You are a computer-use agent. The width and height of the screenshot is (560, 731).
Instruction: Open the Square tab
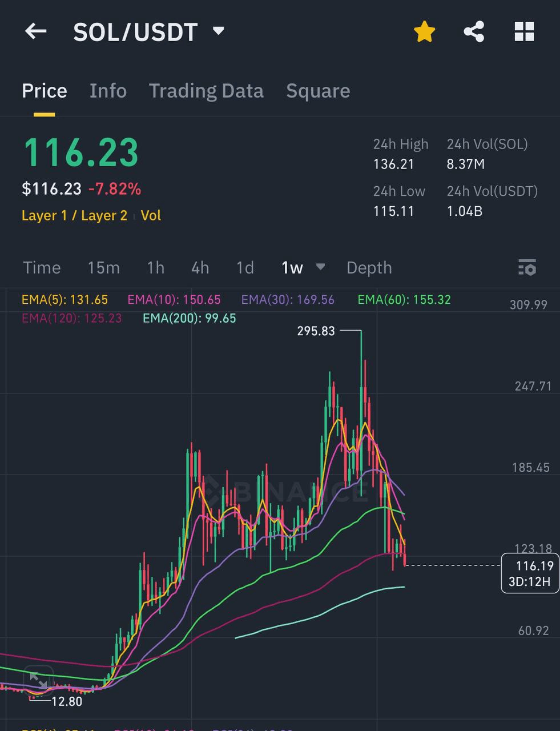click(x=318, y=90)
